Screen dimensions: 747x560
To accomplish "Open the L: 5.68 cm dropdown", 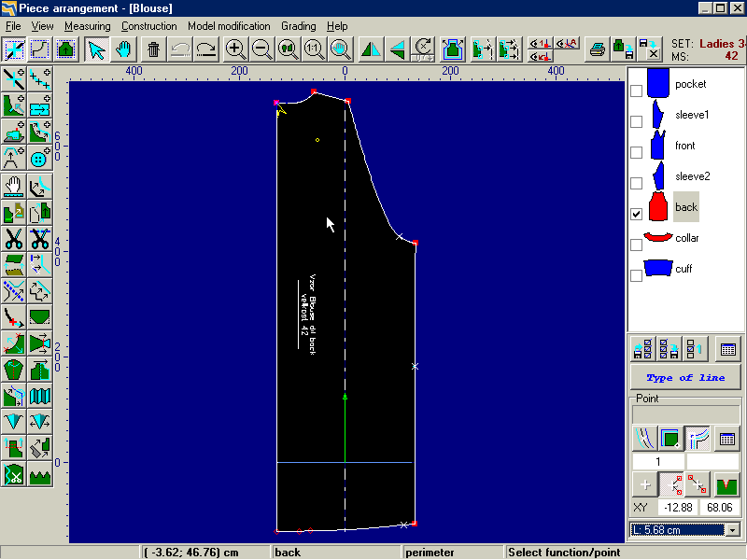I will 732,529.
